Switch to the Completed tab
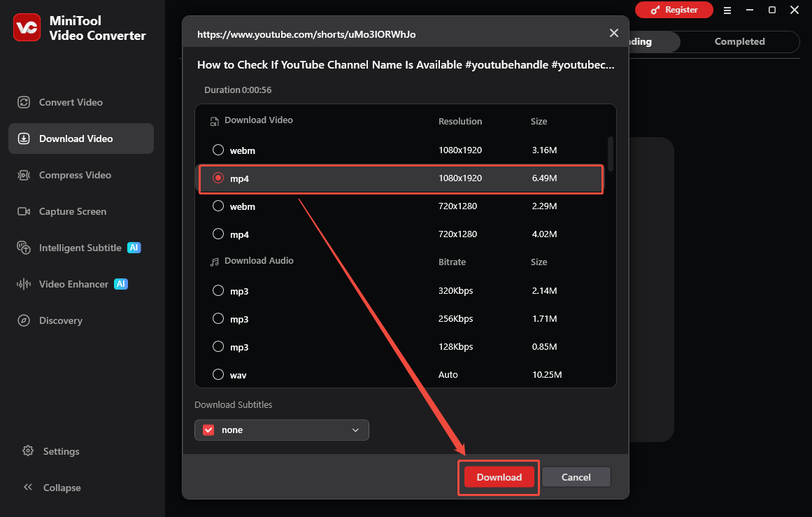This screenshot has width=812, height=517. pyautogui.click(x=739, y=41)
